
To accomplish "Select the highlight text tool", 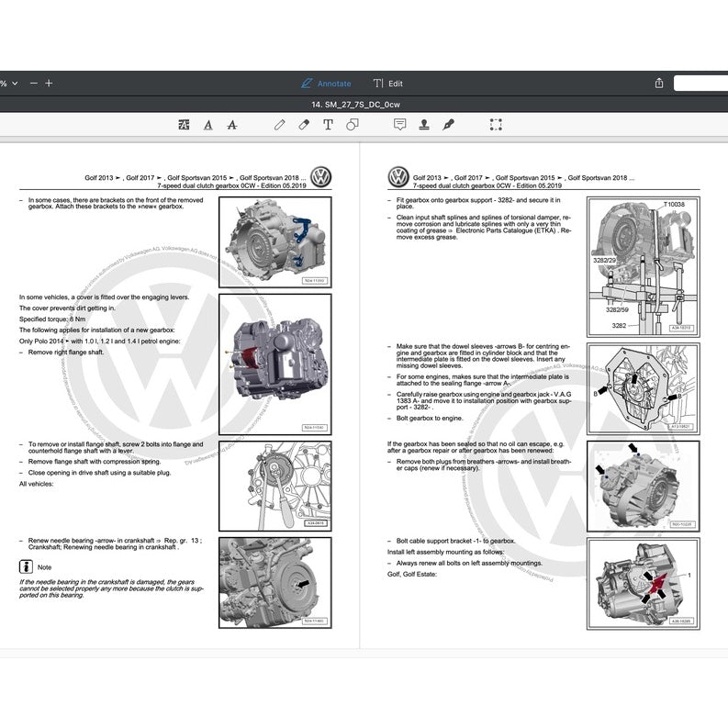I will [185, 125].
